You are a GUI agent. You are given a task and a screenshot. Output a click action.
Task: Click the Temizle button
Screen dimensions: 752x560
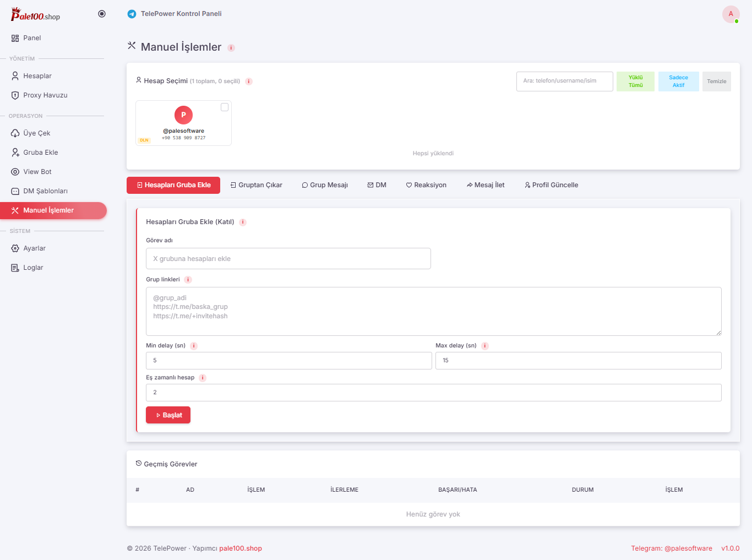716,81
